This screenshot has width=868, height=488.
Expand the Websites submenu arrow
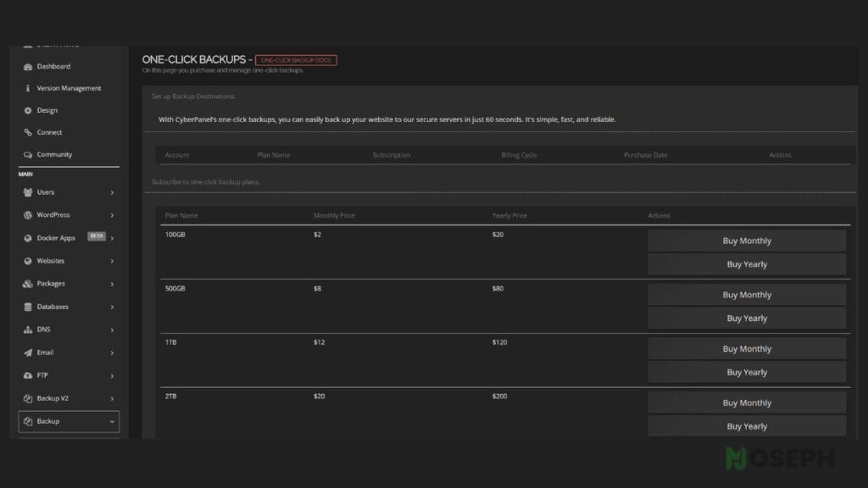click(112, 261)
